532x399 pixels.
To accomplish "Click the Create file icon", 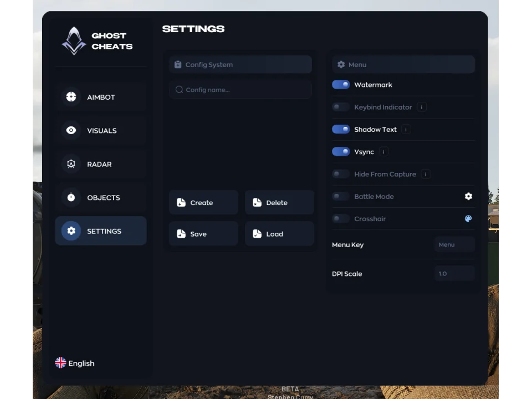I will click(x=181, y=203).
